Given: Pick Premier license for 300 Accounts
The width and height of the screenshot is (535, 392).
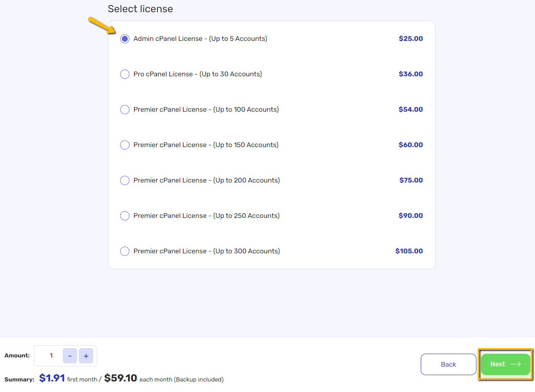Looking at the screenshot, I should [125, 251].
